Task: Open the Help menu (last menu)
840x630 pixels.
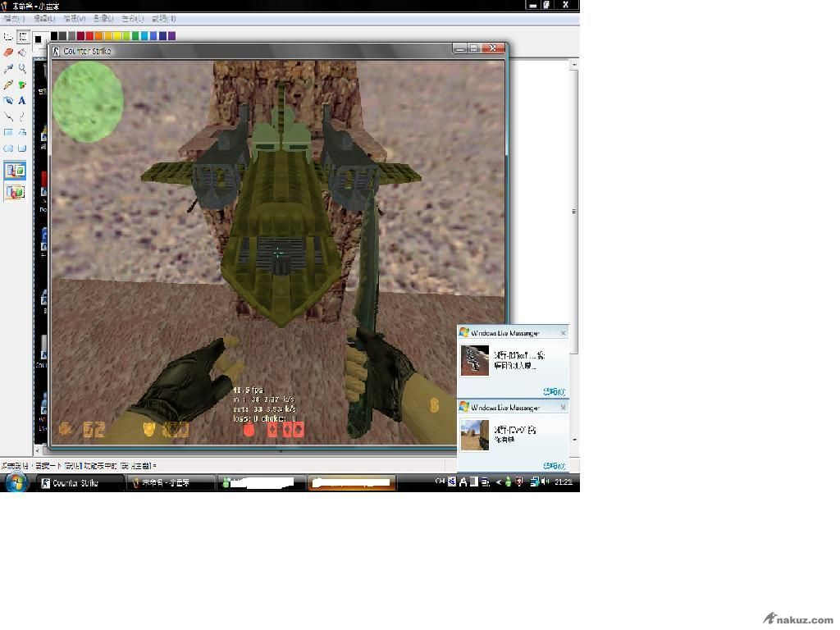Action: (x=163, y=19)
